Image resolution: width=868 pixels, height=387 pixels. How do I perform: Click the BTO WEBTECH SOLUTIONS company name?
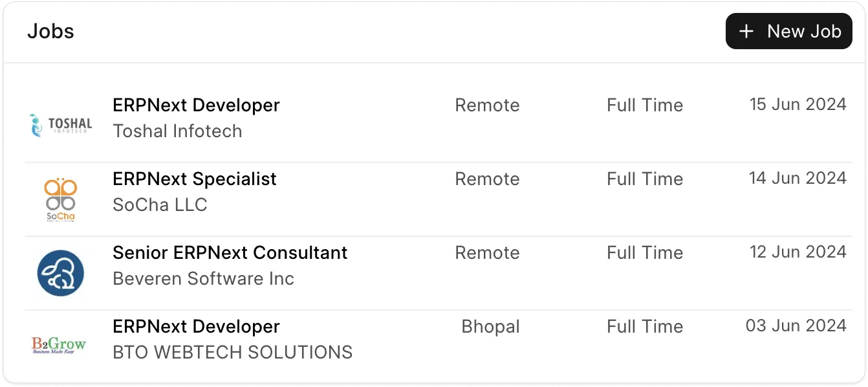tap(232, 352)
